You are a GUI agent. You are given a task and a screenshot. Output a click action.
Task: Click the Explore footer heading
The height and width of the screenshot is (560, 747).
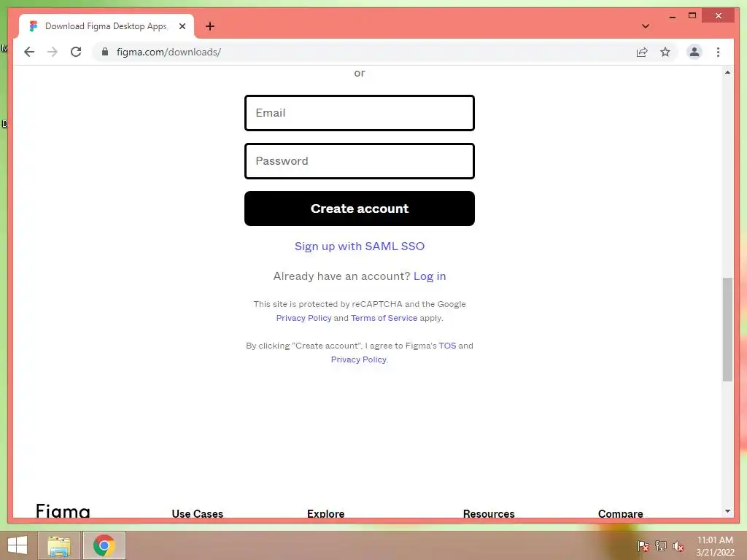[325, 513]
